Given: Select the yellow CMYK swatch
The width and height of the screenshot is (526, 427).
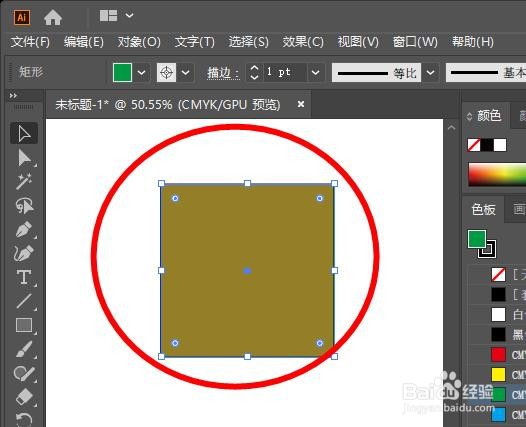Looking at the screenshot, I should [x=497, y=375].
